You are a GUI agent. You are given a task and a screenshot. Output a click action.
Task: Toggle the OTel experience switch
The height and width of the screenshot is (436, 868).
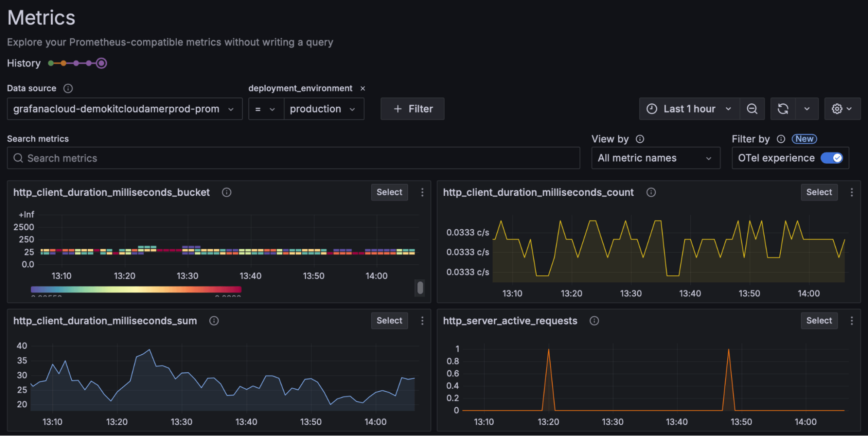tap(832, 158)
